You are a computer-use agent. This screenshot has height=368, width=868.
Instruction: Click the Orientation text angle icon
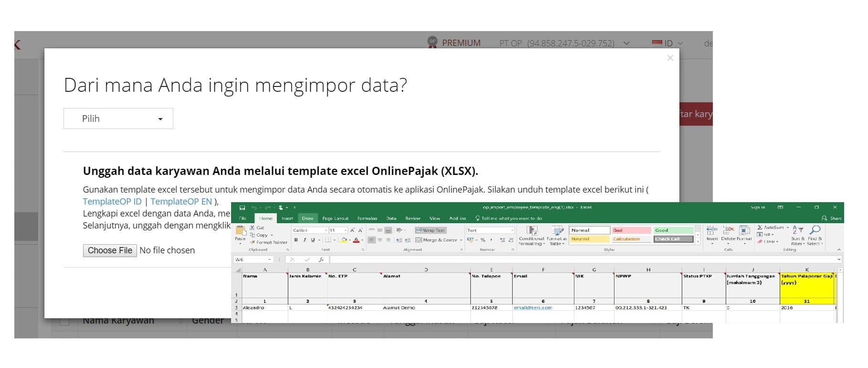click(399, 230)
